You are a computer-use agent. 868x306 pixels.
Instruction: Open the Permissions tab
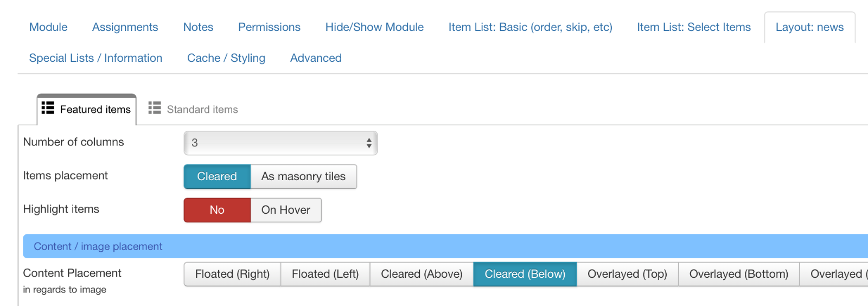click(x=269, y=27)
